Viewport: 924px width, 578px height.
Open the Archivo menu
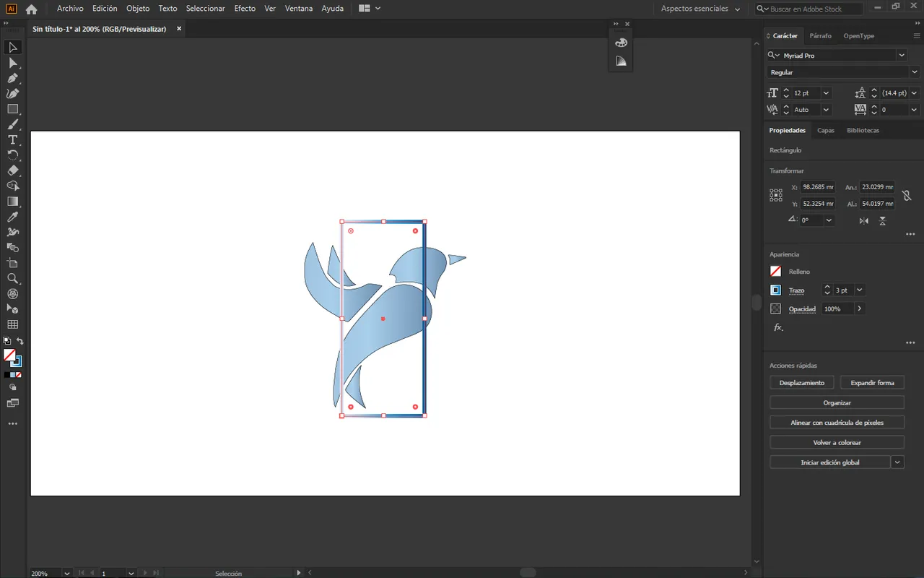click(70, 9)
